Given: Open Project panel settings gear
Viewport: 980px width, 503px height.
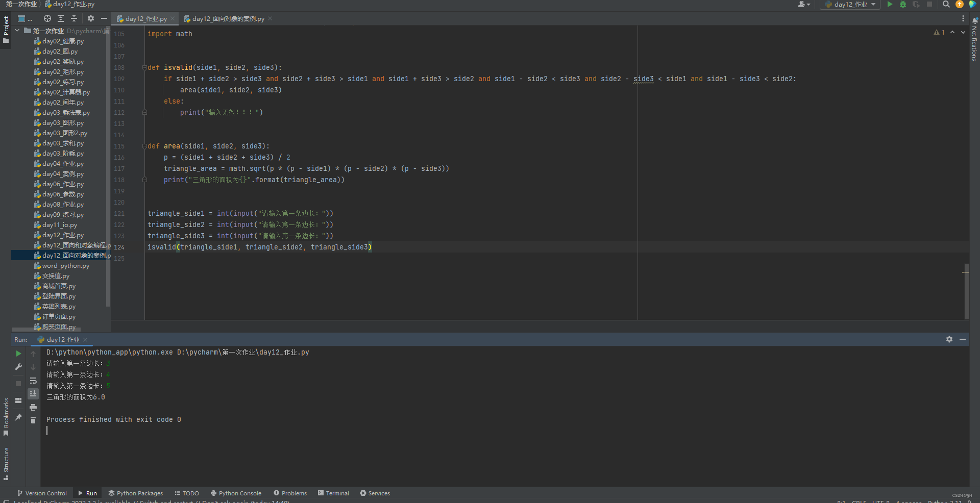Looking at the screenshot, I should (90, 18).
